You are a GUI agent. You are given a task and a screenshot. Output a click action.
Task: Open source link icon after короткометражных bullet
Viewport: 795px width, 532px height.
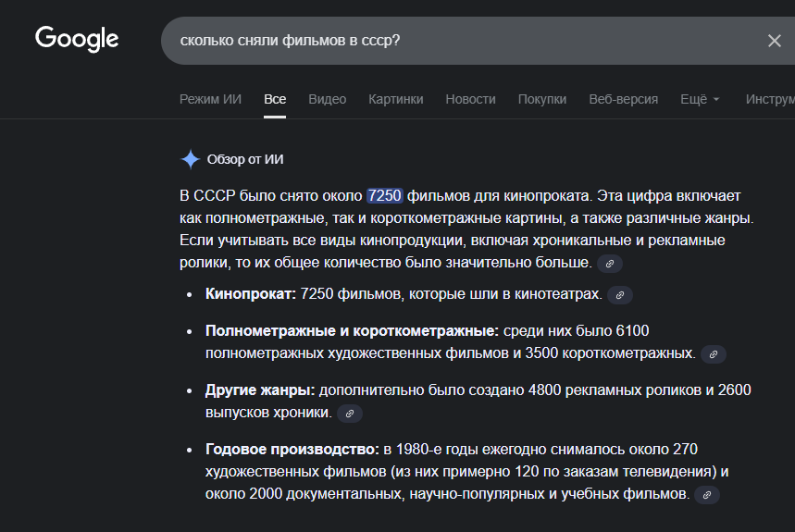[714, 354]
